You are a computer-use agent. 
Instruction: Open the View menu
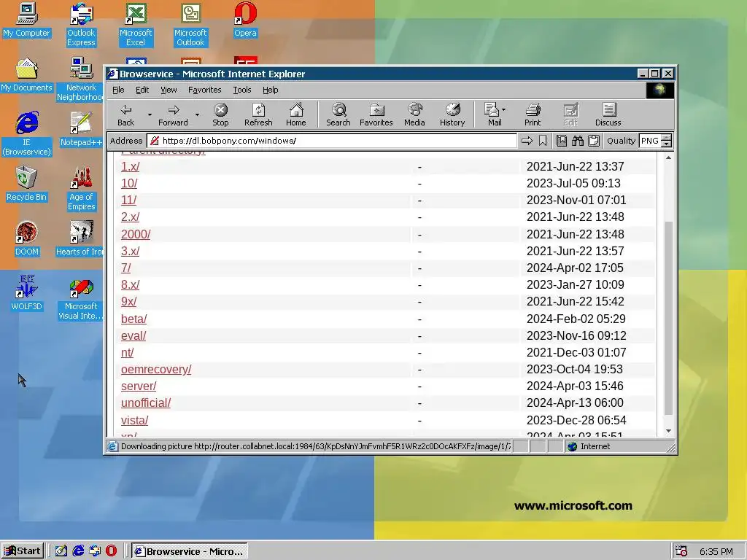169,90
